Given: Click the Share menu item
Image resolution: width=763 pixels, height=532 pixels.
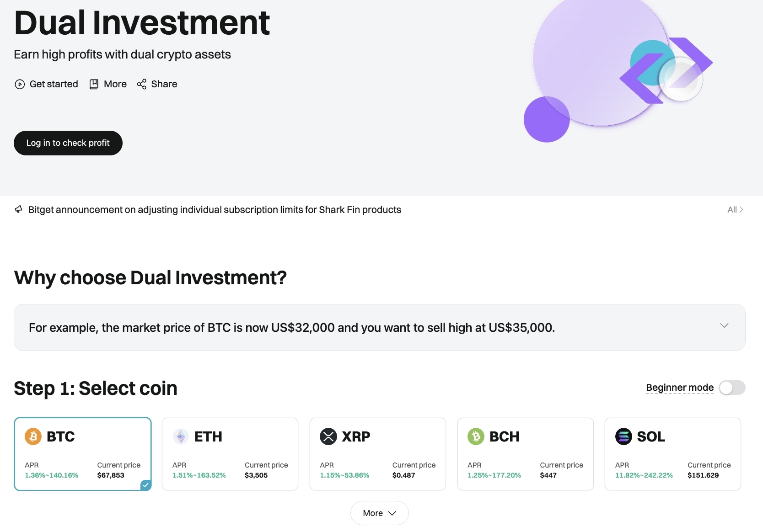Looking at the screenshot, I should pyautogui.click(x=164, y=84).
